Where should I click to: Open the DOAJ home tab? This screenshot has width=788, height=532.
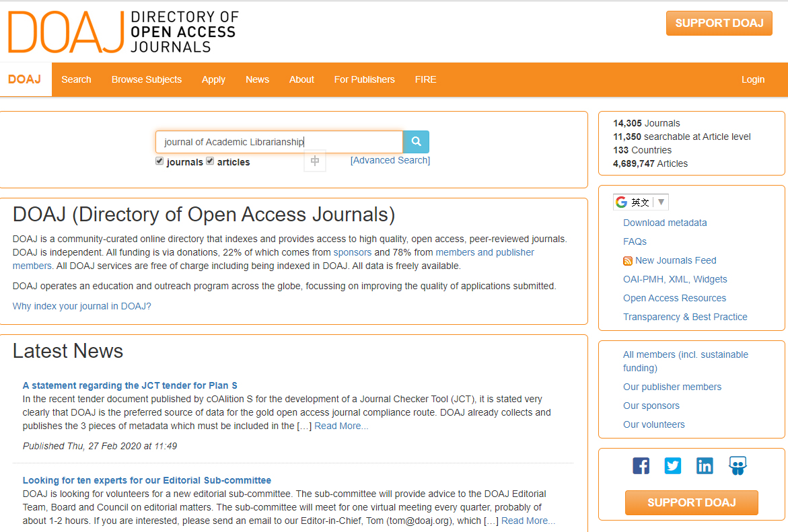(x=25, y=79)
